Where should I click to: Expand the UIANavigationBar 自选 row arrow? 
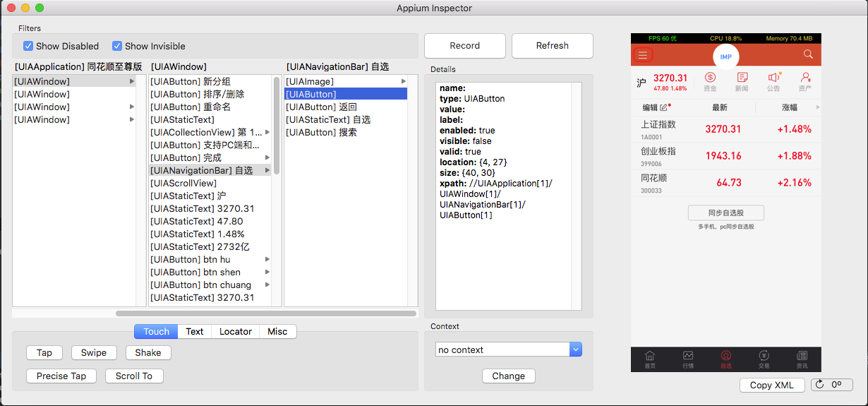(267, 170)
